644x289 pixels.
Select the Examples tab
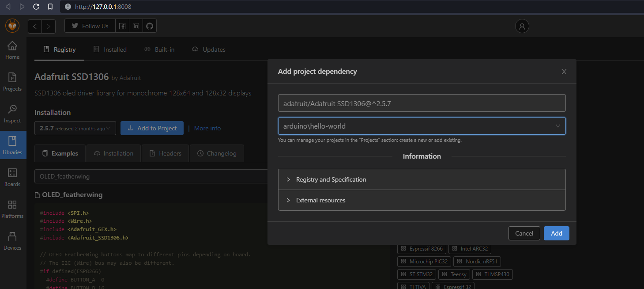coord(60,153)
